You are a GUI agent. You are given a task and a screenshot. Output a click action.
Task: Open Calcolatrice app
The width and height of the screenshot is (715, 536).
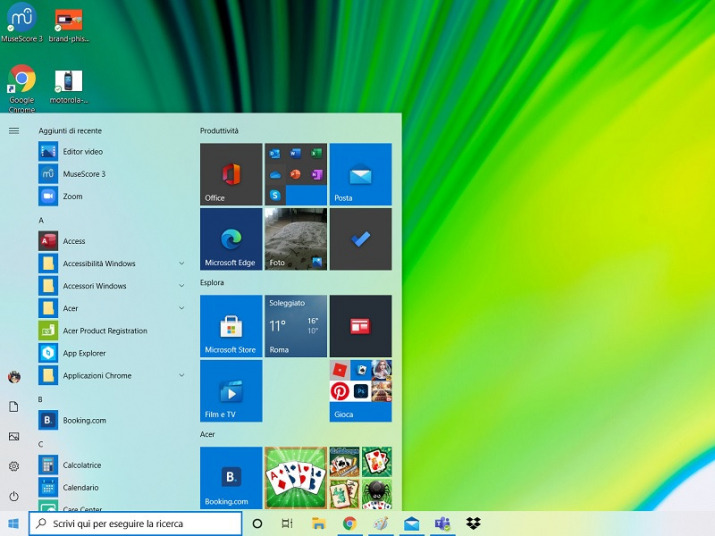point(112,465)
